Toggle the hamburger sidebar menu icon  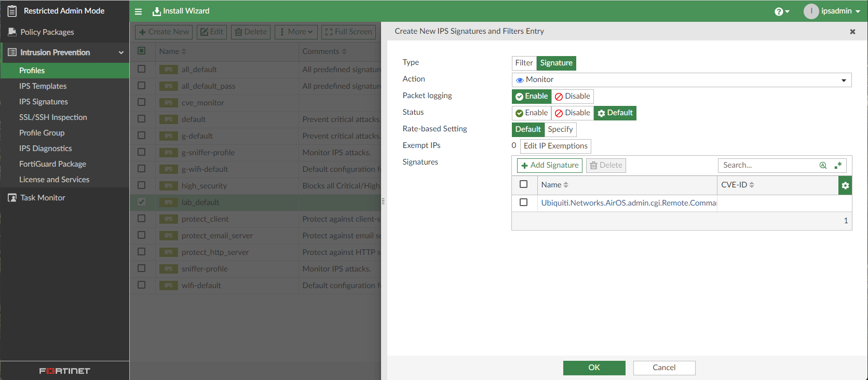(x=138, y=11)
